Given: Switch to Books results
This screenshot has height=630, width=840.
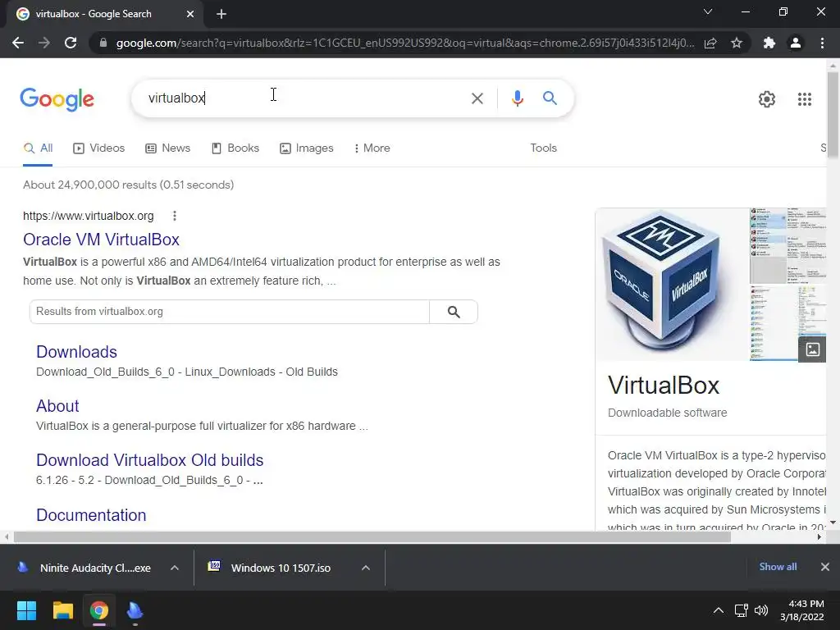Looking at the screenshot, I should coord(235,148).
